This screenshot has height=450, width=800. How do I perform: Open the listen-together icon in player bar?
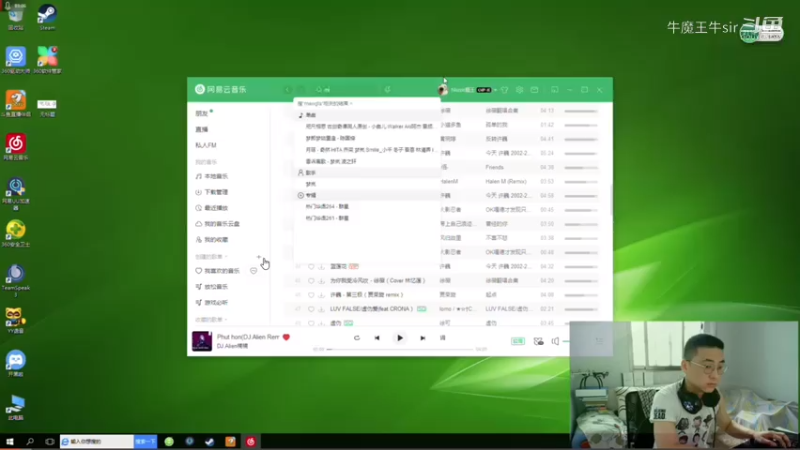(538, 341)
